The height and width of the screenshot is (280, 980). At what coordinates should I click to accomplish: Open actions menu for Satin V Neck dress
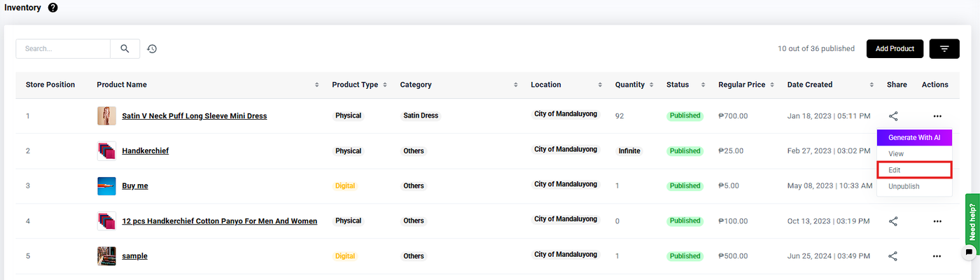pos(937,116)
